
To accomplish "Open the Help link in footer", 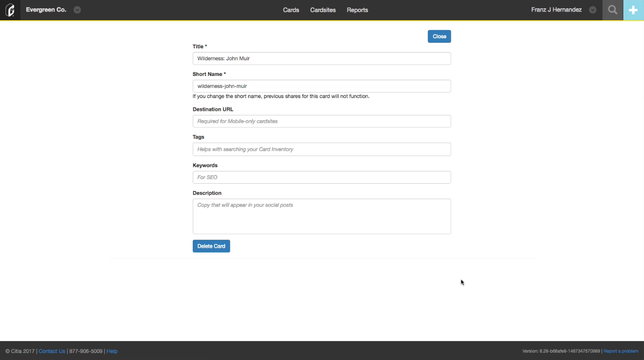I will tap(112, 351).
